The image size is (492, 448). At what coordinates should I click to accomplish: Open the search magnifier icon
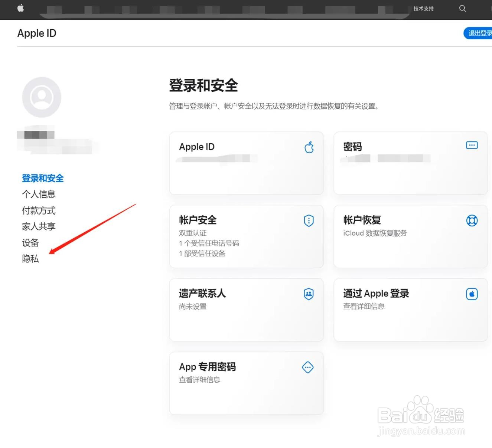pos(462,9)
